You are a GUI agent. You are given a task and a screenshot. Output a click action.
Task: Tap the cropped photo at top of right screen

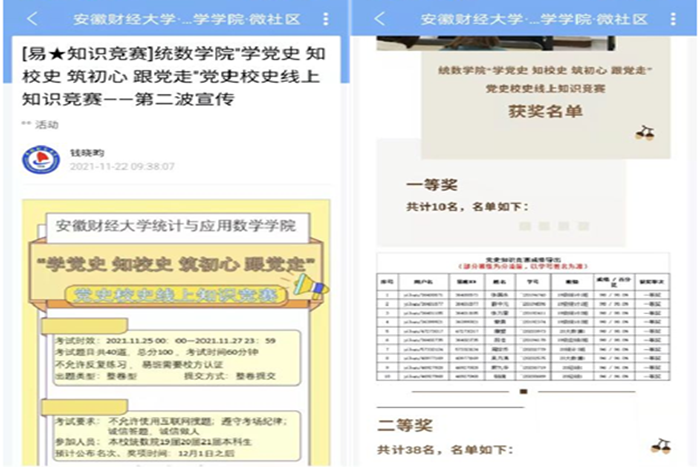pyautogui.click(x=496, y=43)
